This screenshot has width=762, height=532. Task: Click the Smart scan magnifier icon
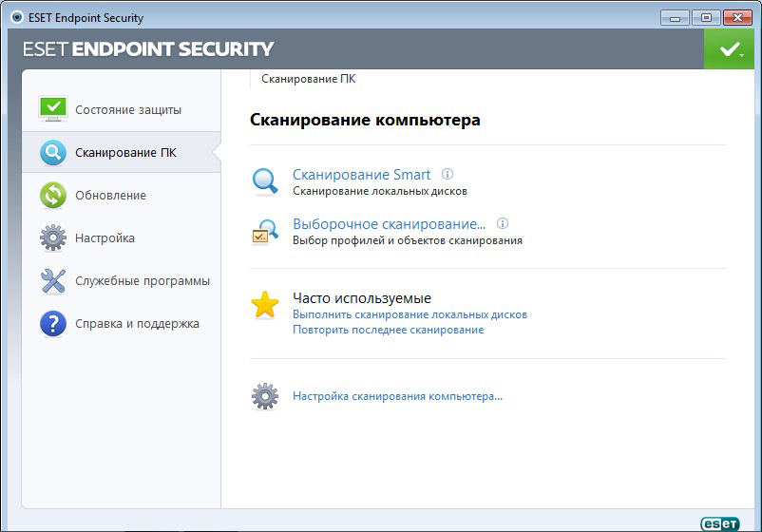[x=265, y=180]
